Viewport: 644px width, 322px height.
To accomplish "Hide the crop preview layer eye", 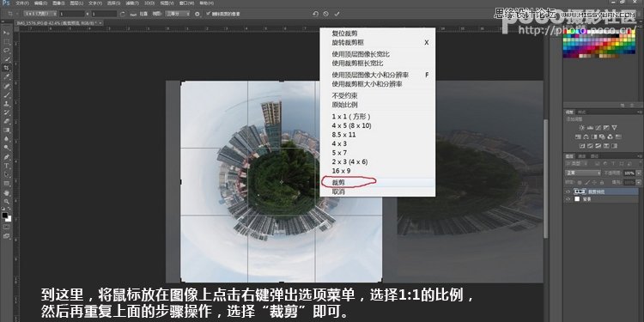I will pyautogui.click(x=568, y=191).
